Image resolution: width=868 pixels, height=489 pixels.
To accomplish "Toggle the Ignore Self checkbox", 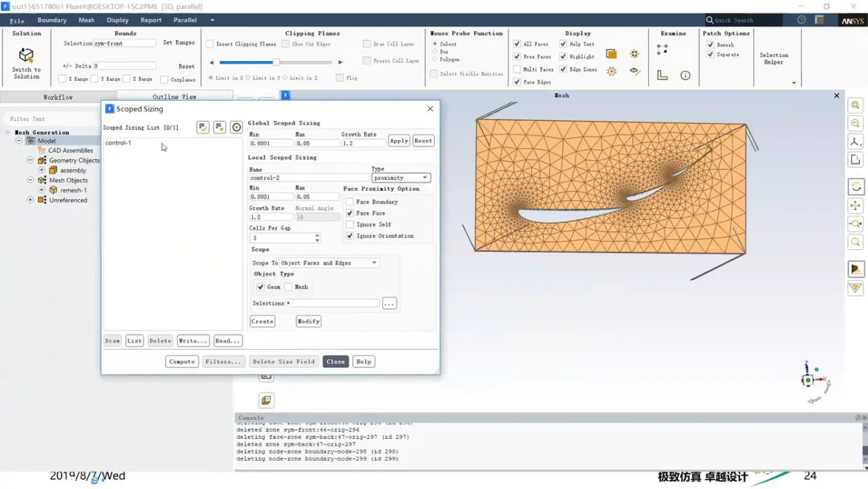I will tap(350, 224).
